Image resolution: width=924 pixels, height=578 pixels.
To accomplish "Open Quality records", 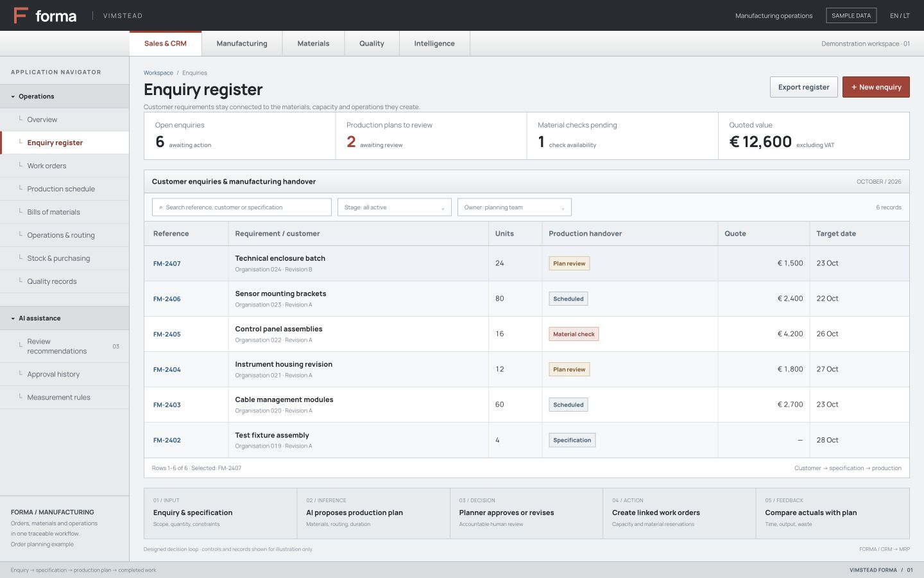I will (64, 281).
